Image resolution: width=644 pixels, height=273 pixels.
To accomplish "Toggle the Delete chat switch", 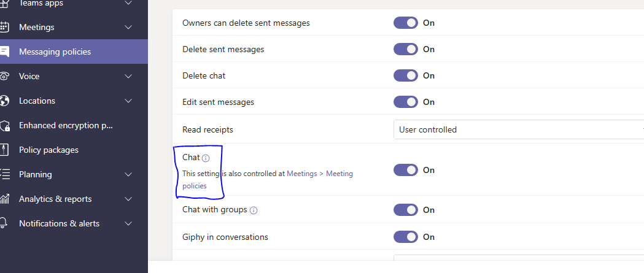I will [406, 75].
